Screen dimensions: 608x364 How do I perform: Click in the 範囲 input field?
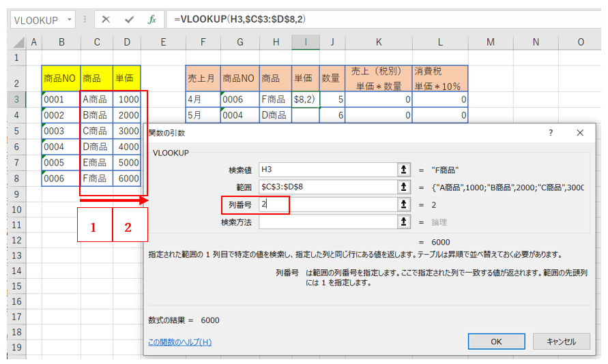pos(326,187)
